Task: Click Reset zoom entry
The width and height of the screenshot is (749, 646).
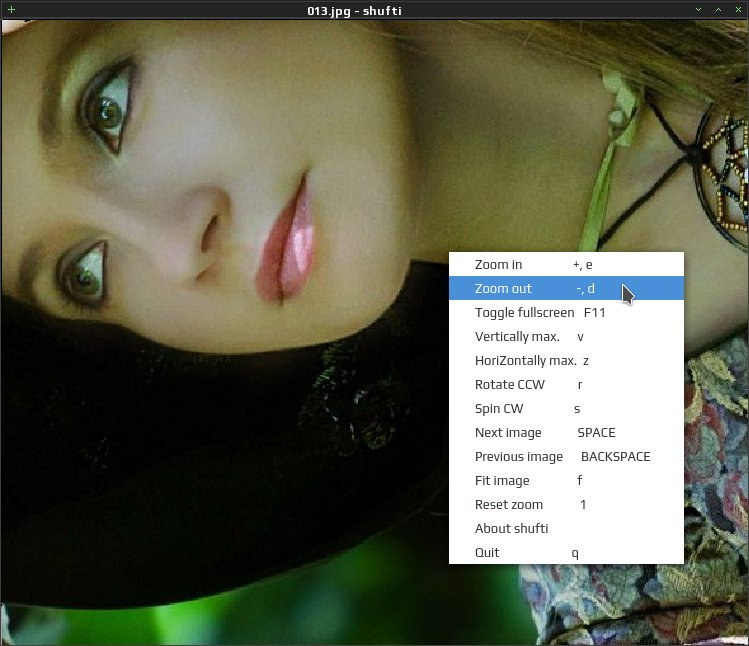Action: tap(566, 505)
